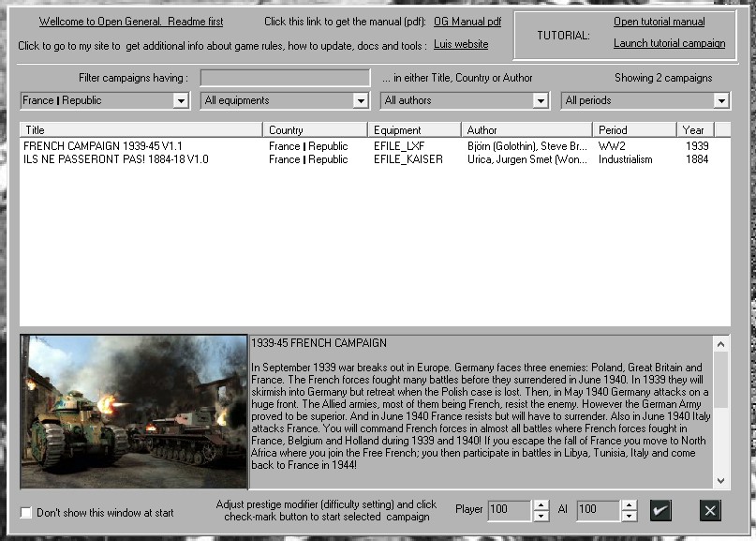Open the OG Manual pdf link
Screen dimensions: 756x541
[467, 22]
